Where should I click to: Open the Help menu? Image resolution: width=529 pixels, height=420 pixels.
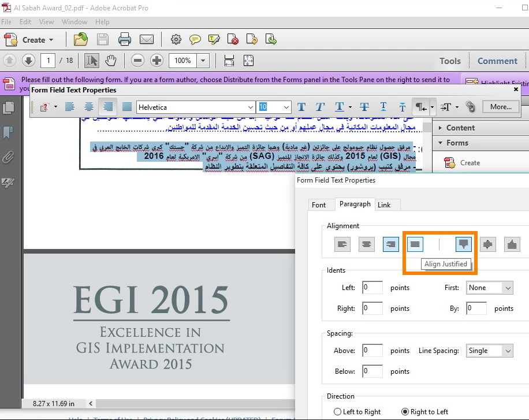(x=102, y=22)
